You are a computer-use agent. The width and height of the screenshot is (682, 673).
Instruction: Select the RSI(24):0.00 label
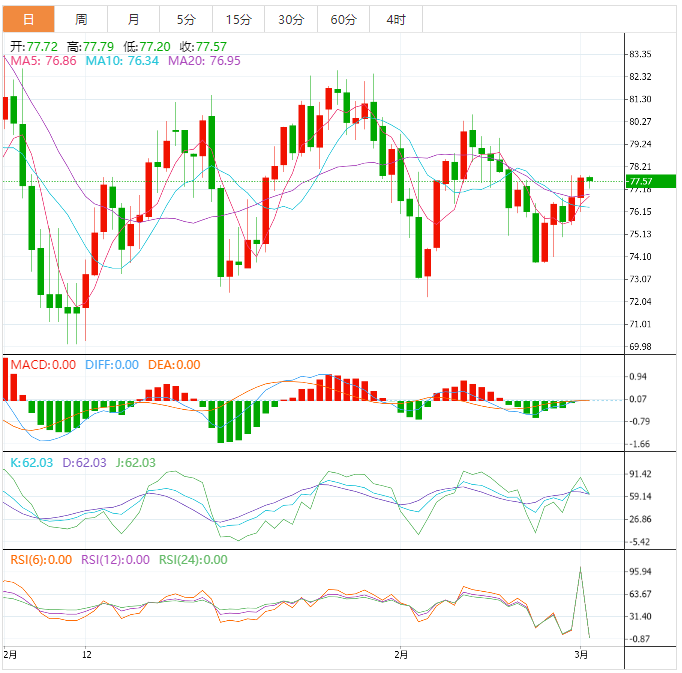[x=193, y=560]
